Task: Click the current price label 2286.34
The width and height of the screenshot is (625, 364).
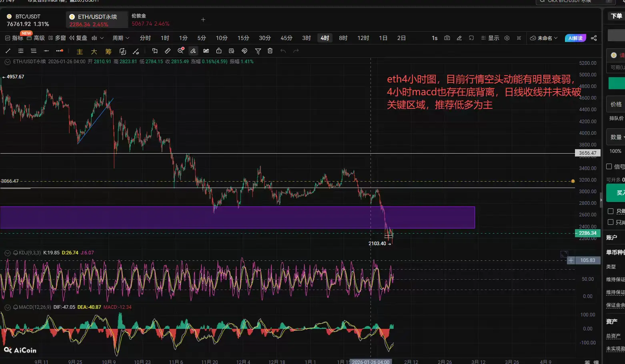Action: 587,233
